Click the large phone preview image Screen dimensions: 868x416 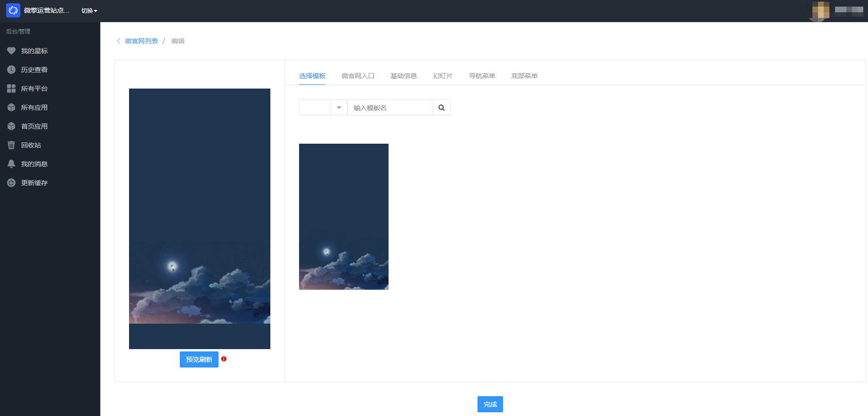(x=200, y=219)
